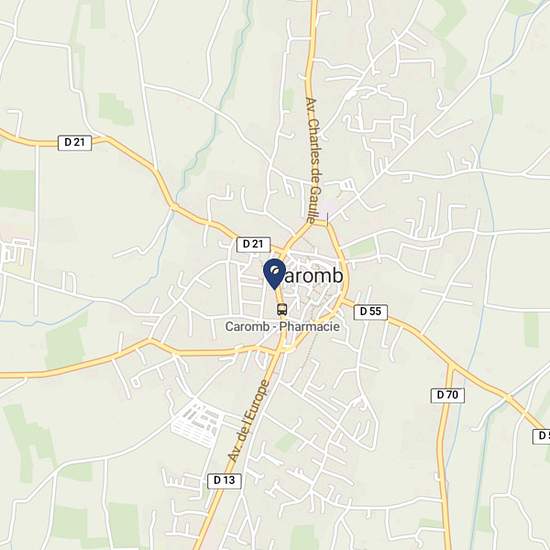Viewport: 550px width, 550px height.
Task: Click the green park patch east of Caromb center
Action: click(x=362, y=248)
